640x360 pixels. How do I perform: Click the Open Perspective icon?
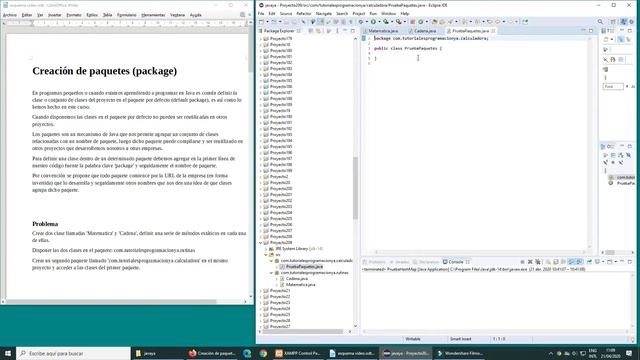click(613, 22)
